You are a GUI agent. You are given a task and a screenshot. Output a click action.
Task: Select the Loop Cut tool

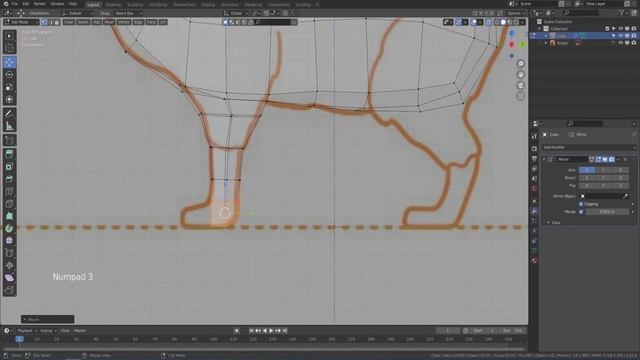pyautogui.click(x=9, y=191)
